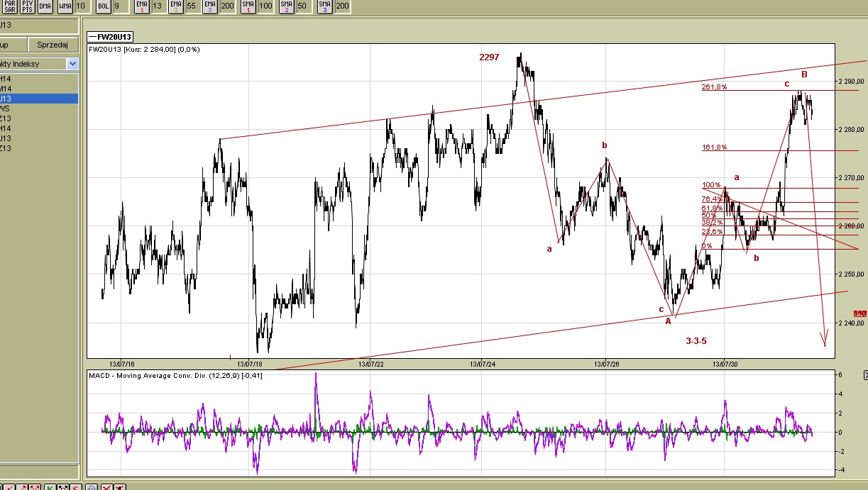
Task: Click the red S icon in bottom toolbar
Action: (x=76, y=486)
